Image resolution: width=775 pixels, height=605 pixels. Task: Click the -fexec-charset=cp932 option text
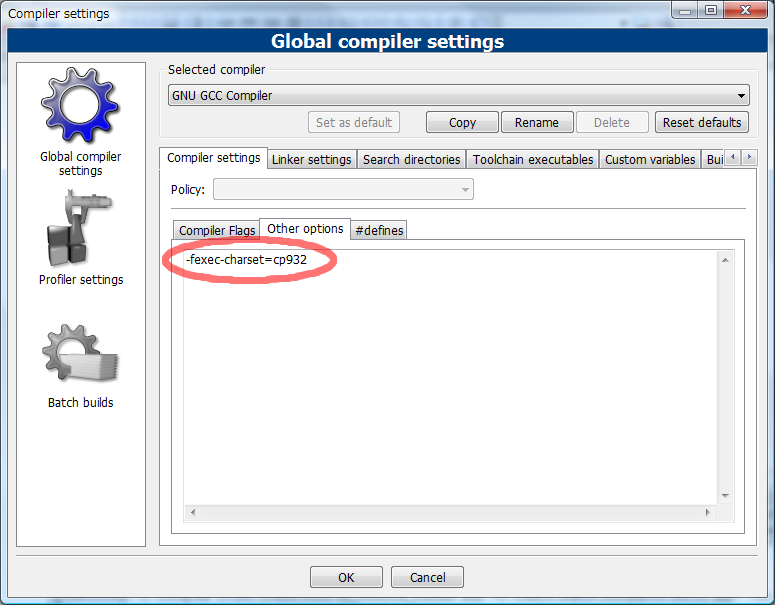coord(246,259)
